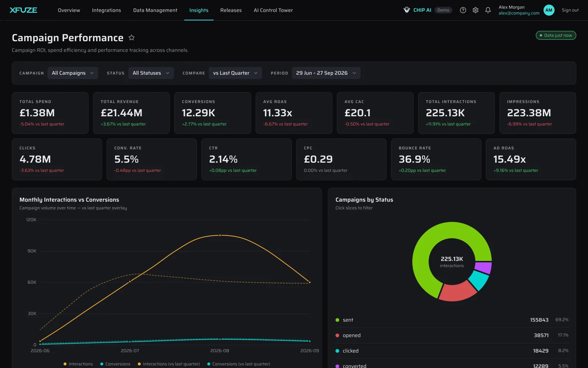The width and height of the screenshot is (588, 368).
Task: Open the Data Management tab
Action: [x=155, y=10]
